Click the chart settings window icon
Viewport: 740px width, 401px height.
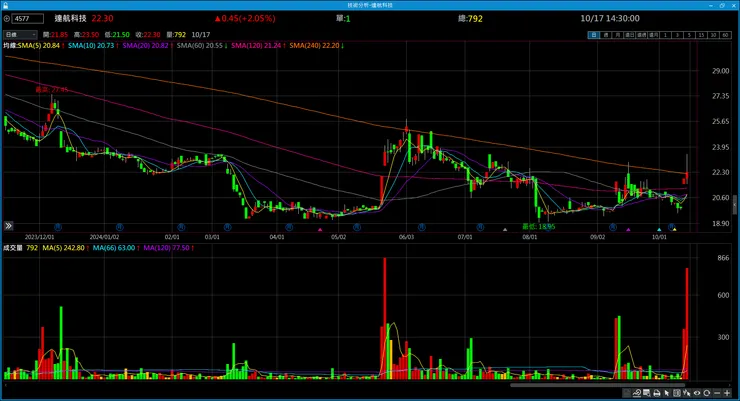647,393
